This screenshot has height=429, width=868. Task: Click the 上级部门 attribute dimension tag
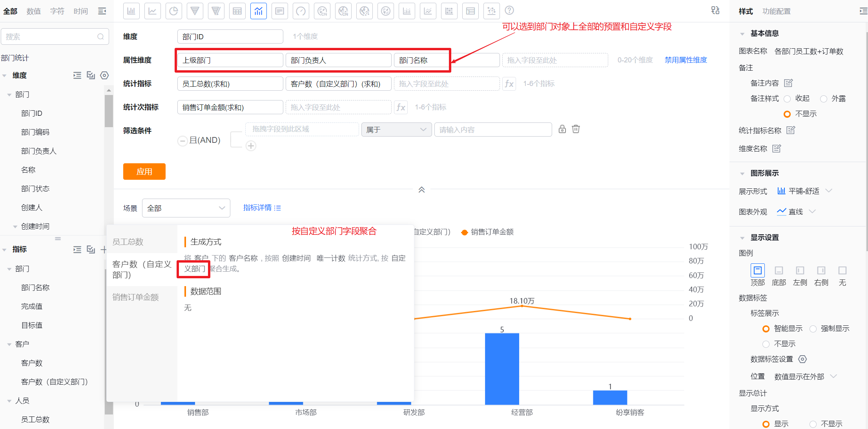coord(230,60)
